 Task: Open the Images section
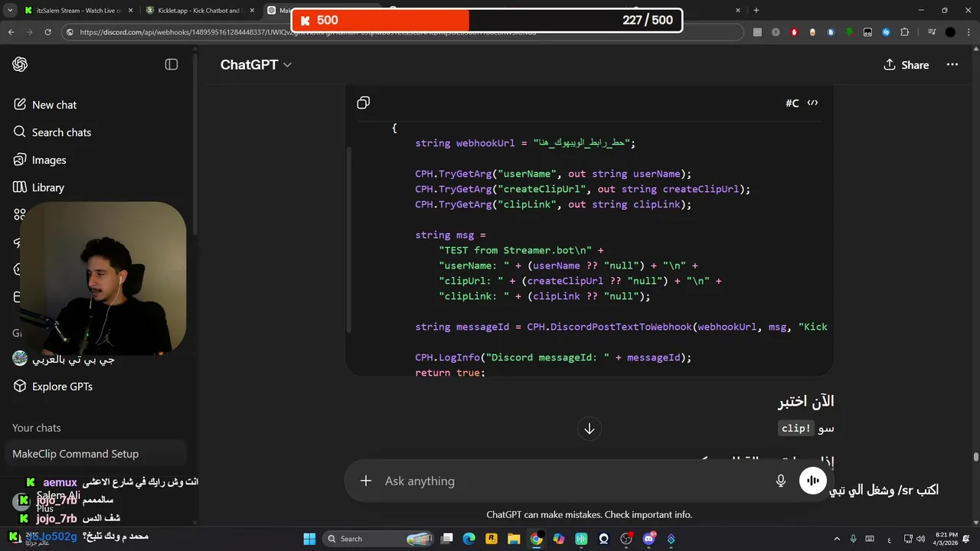coord(40,160)
